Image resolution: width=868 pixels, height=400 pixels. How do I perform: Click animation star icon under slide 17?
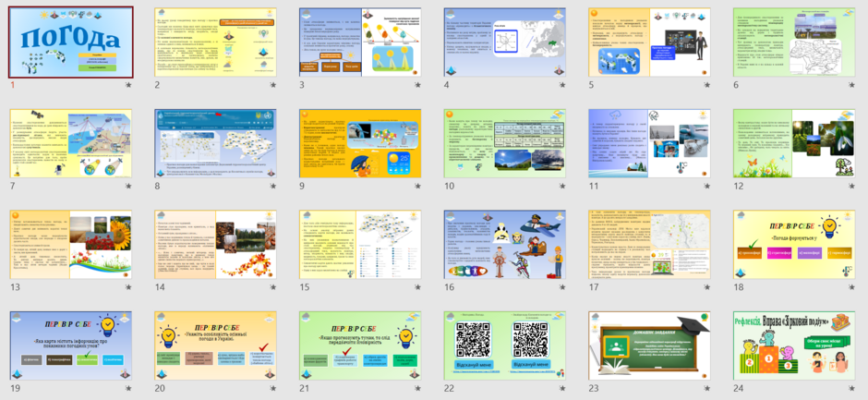pyautogui.click(x=707, y=287)
